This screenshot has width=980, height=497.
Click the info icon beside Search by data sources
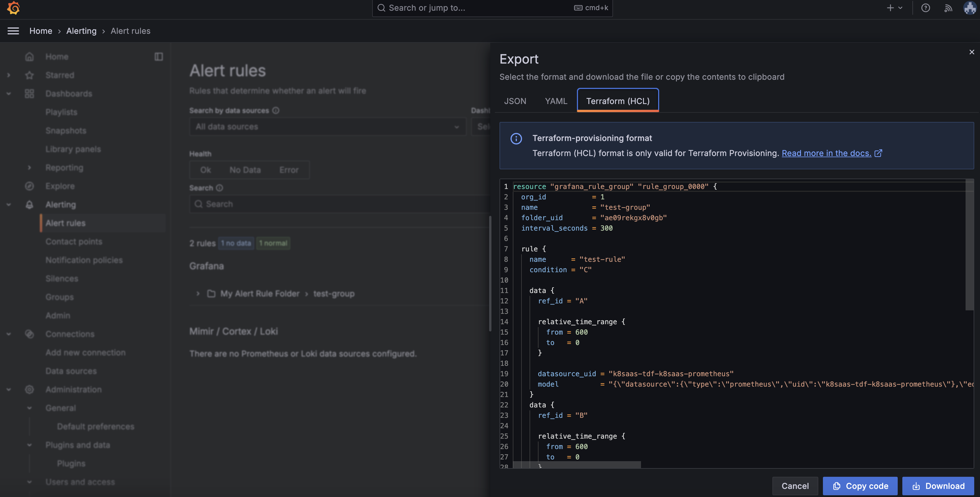coord(276,110)
